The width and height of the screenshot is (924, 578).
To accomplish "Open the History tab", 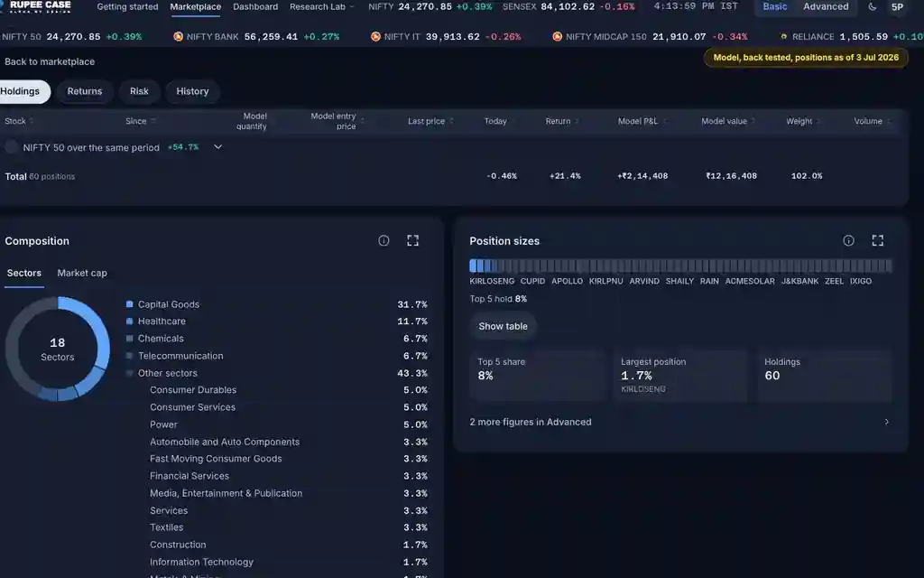I will click(x=192, y=91).
